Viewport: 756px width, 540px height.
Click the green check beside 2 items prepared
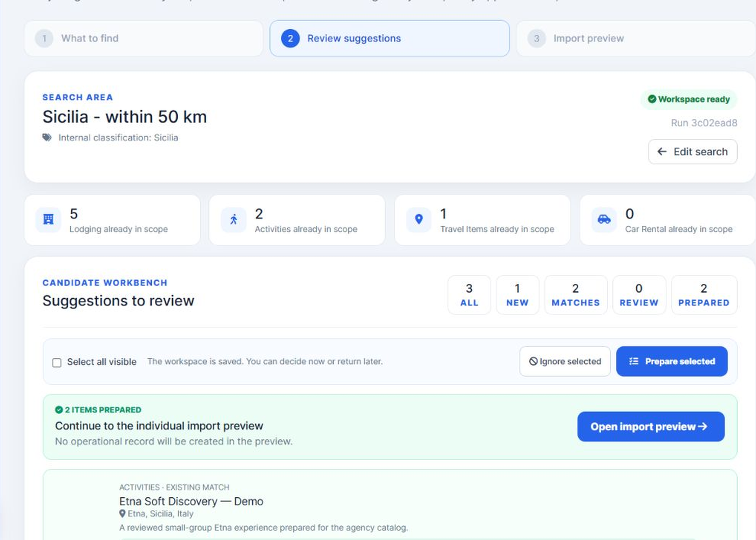59,410
